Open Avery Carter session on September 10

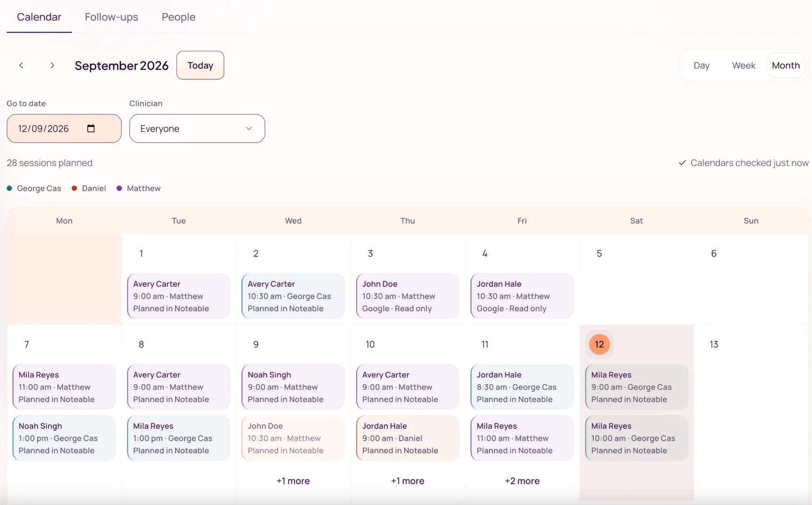point(408,387)
